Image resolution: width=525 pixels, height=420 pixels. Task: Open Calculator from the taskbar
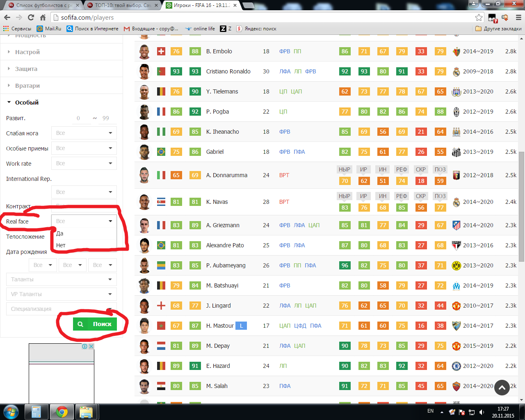tap(36, 412)
